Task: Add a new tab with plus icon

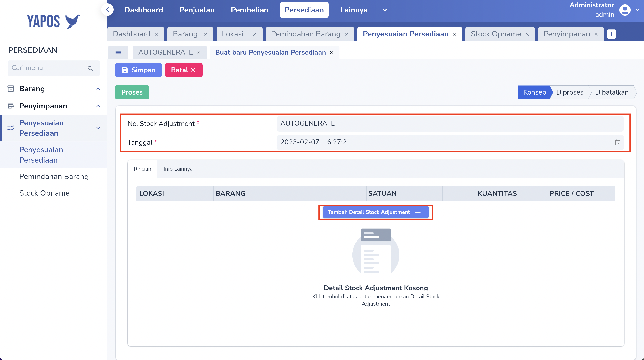Action: 612,34
